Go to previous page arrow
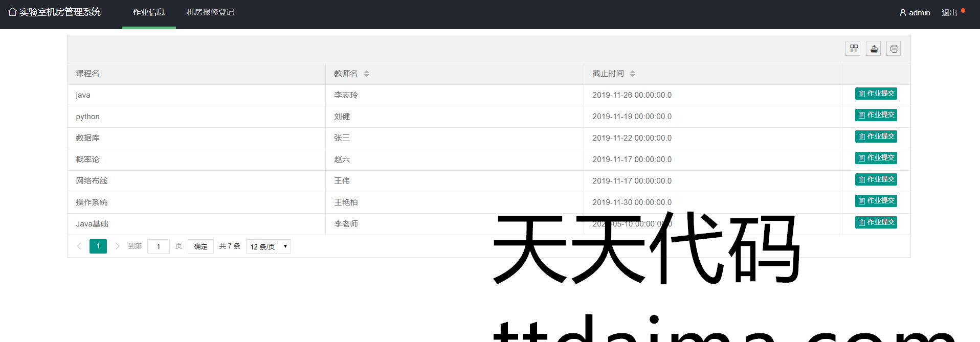 pos(79,246)
